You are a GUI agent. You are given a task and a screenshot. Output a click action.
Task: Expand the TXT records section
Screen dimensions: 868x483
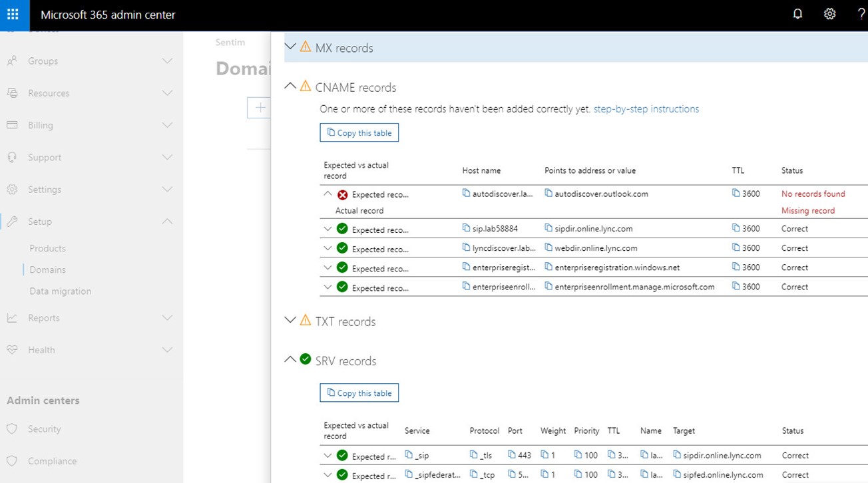tap(290, 321)
